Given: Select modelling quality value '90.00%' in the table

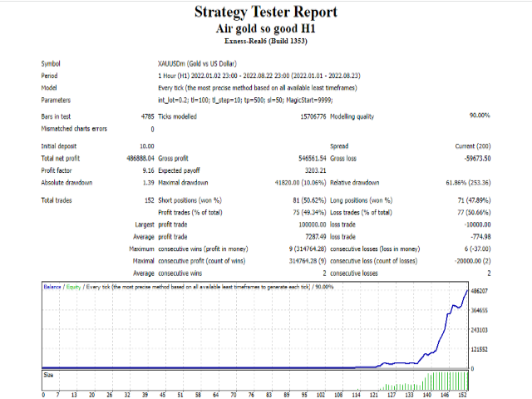Looking at the screenshot, I should point(480,116).
